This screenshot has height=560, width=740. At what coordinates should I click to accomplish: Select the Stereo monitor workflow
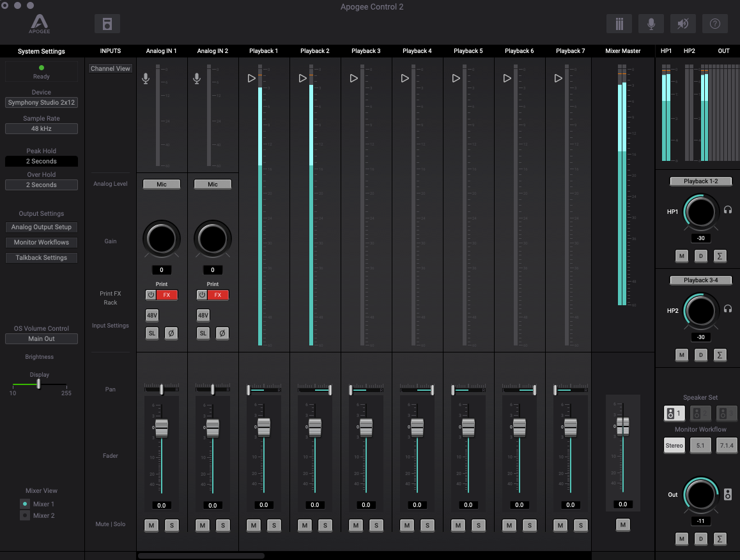click(x=674, y=446)
